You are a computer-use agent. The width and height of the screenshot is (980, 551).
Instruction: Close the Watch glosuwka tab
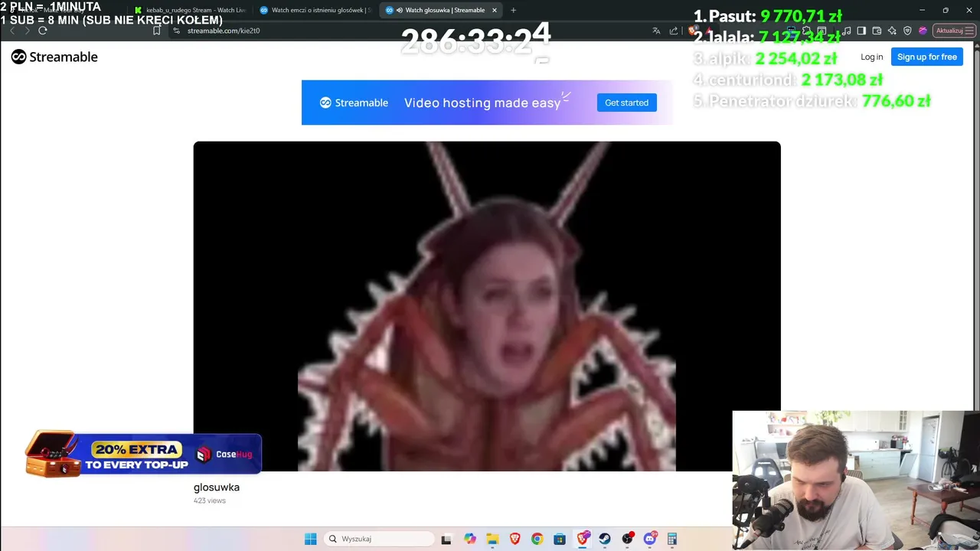coord(494,10)
